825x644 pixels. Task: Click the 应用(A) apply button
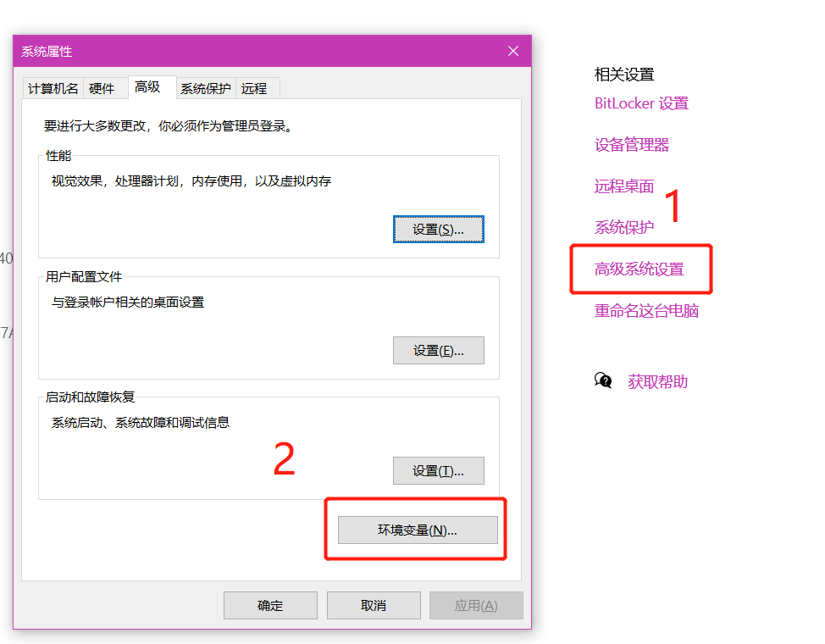[x=476, y=606]
